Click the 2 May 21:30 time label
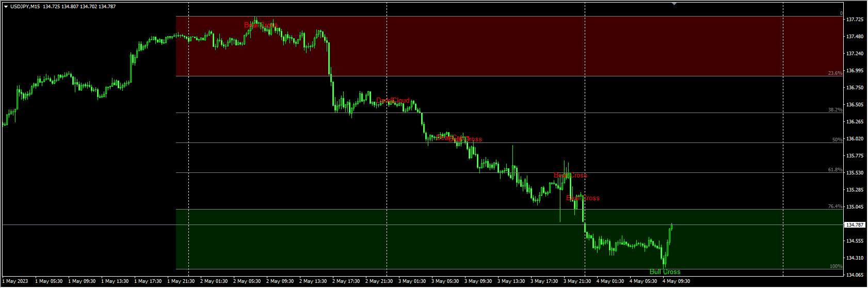The image size is (868, 288). [379, 281]
